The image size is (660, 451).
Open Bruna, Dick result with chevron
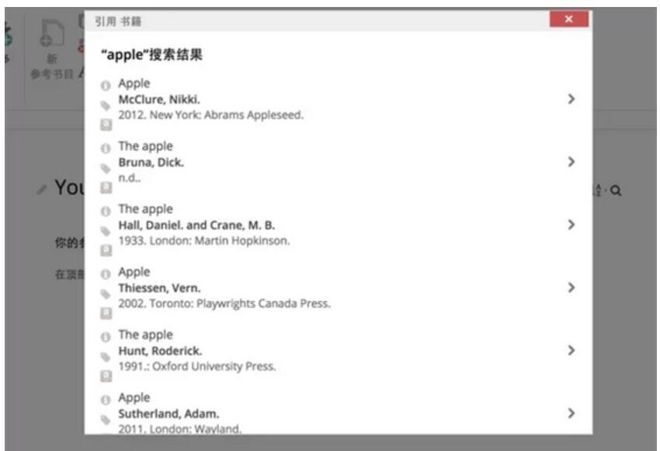click(x=571, y=162)
